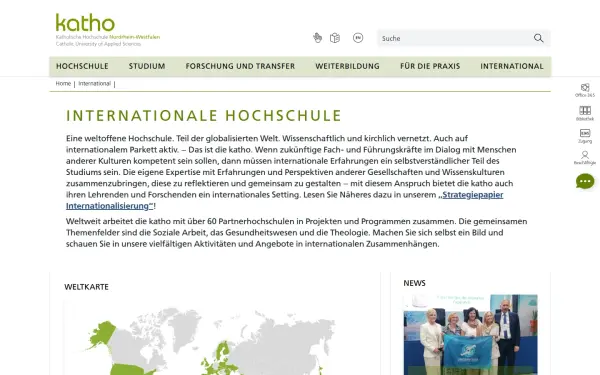Go to Home breadcrumb
The height and width of the screenshot is (375, 600).
(x=63, y=83)
